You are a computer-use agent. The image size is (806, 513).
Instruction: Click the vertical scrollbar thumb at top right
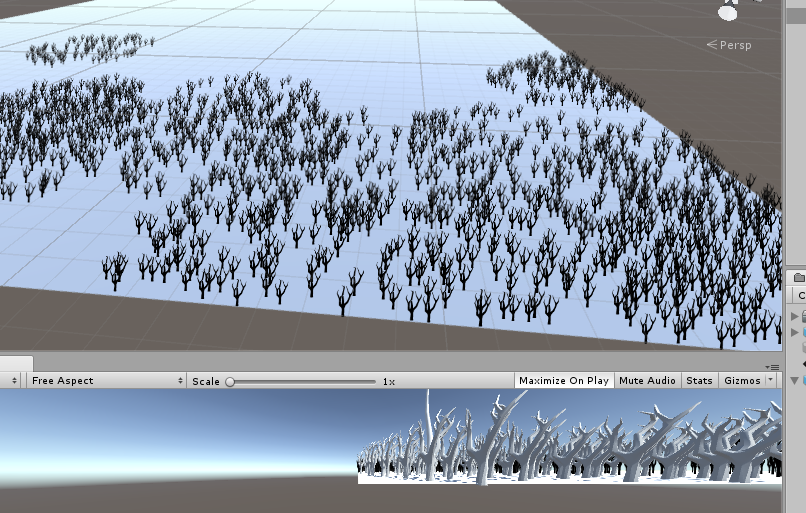pyautogui.click(x=796, y=15)
